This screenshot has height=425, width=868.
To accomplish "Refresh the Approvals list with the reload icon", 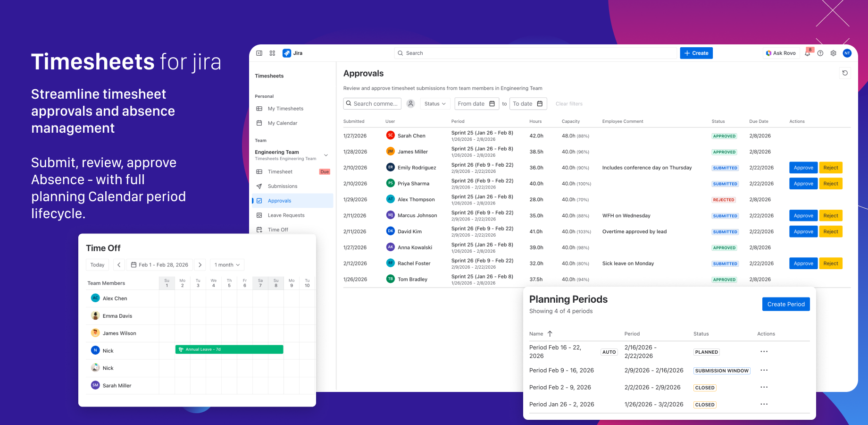I will (845, 73).
